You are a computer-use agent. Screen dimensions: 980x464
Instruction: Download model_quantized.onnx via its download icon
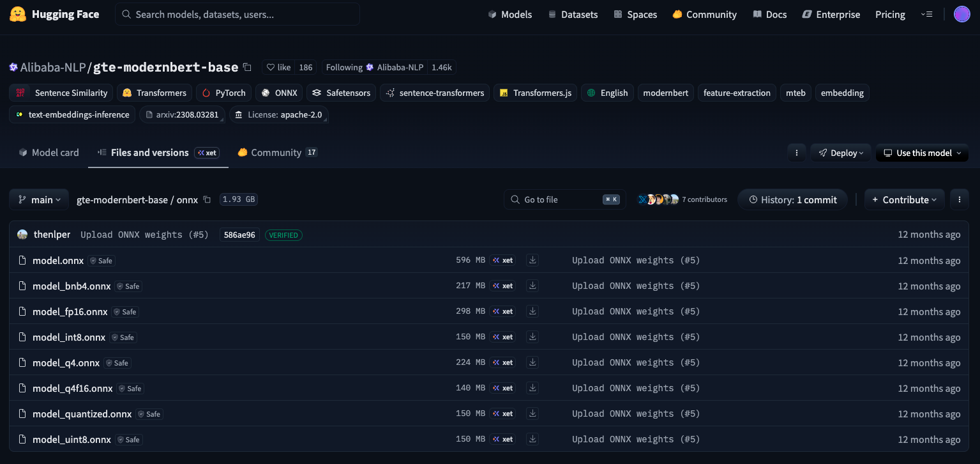coord(532,414)
